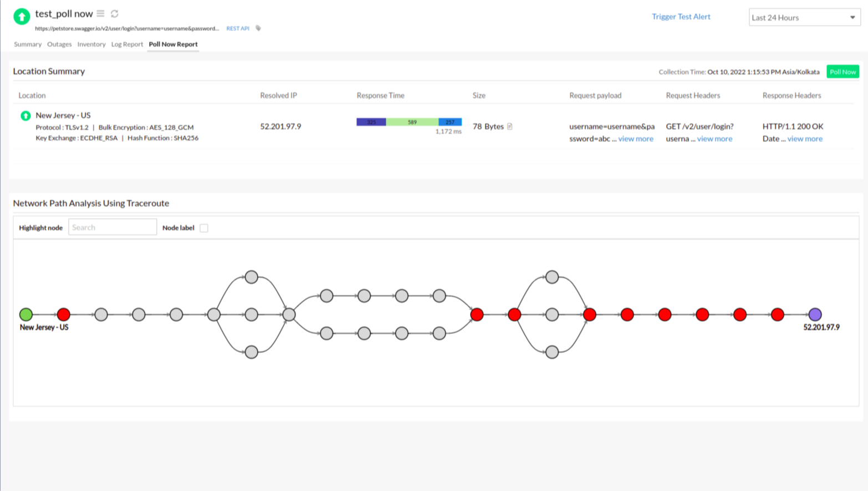Open the Last 24 Hours dropdown
This screenshot has width=868, height=491.
pyautogui.click(x=804, y=18)
